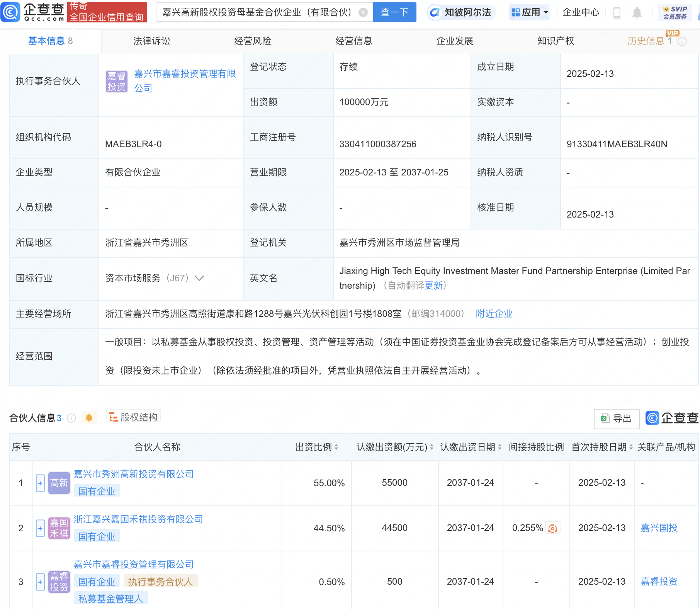Select 工商注册号 value 330411000387256

point(378,144)
